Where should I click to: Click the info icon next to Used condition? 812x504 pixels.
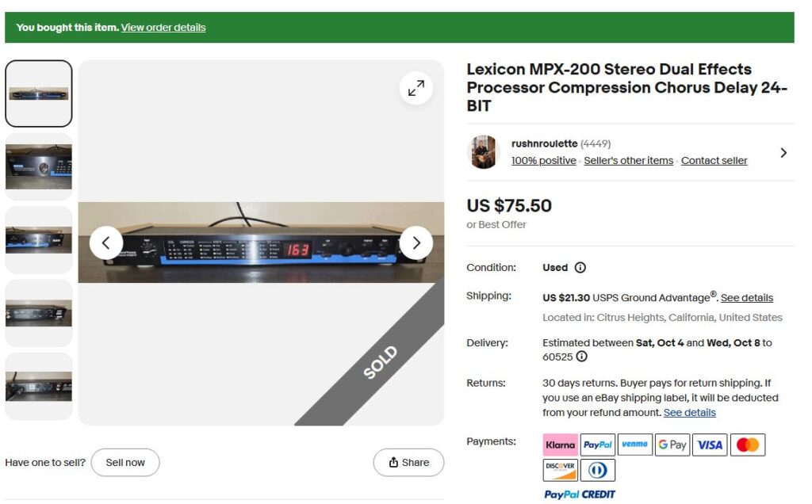581,267
